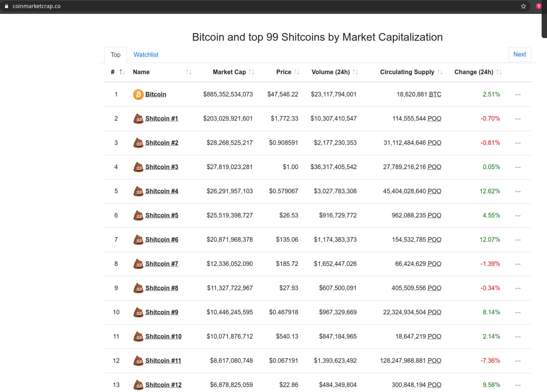Screen dimensions: 547x392
Task: Click the POO ticker in Shitcoin #1's supply
Action: click(x=435, y=119)
